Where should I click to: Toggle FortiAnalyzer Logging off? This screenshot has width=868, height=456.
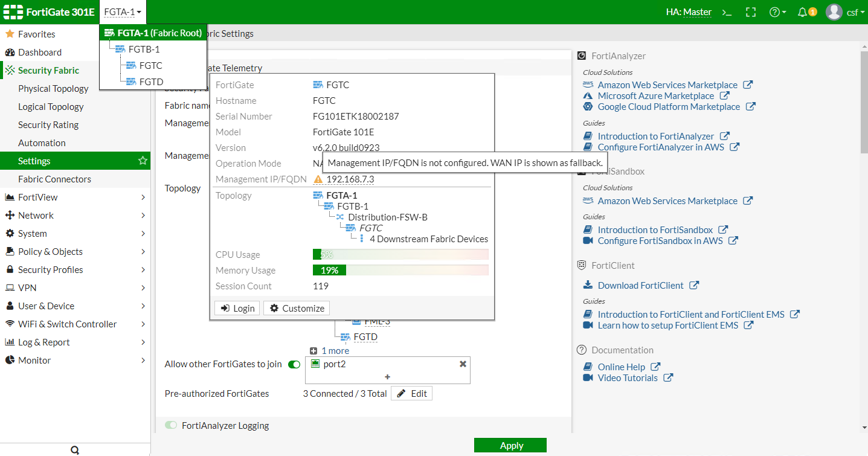point(172,425)
